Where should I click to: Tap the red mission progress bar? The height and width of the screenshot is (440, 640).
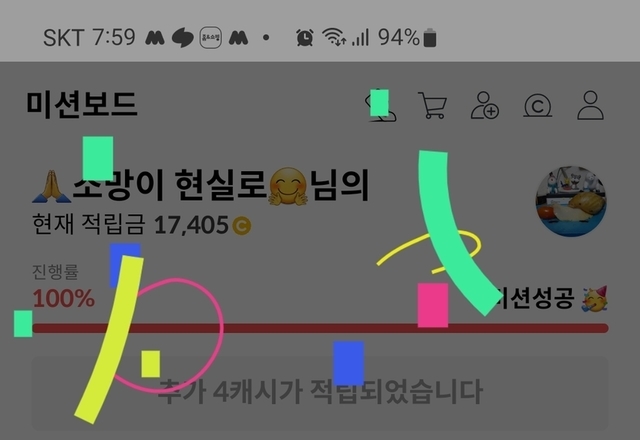click(320, 328)
